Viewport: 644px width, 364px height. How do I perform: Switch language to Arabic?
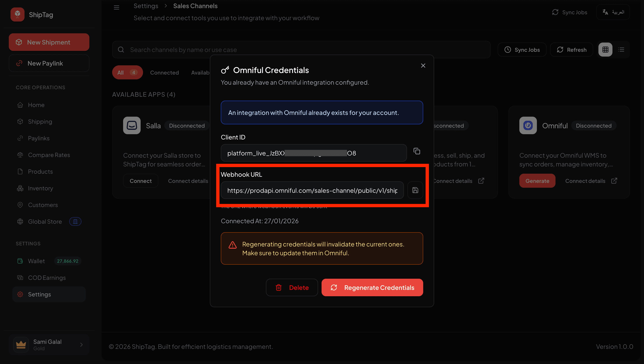pos(613,12)
